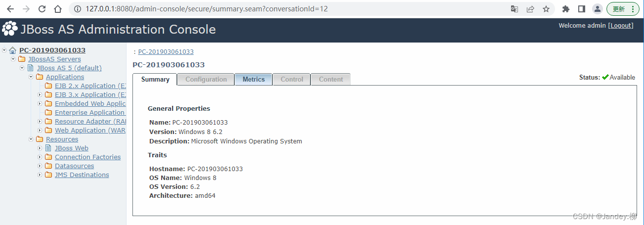Go to browser home page icon
The width and height of the screenshot is (644, 225).
pos(58,9)
